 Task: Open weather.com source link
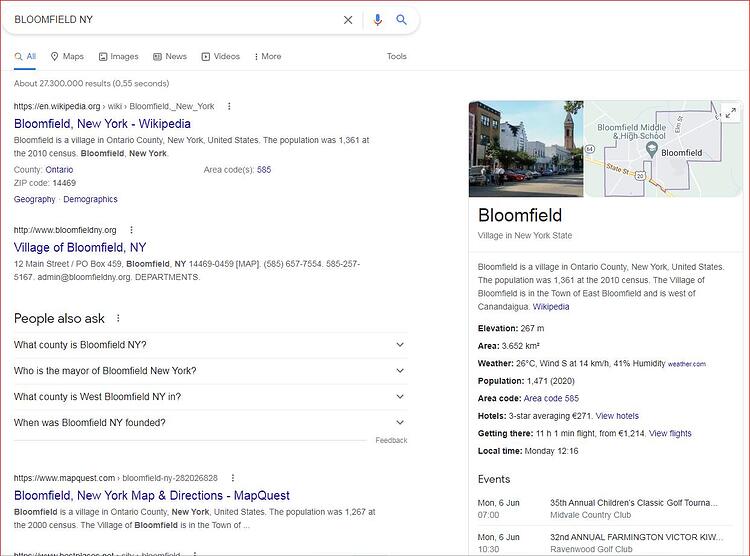(686, 364)
